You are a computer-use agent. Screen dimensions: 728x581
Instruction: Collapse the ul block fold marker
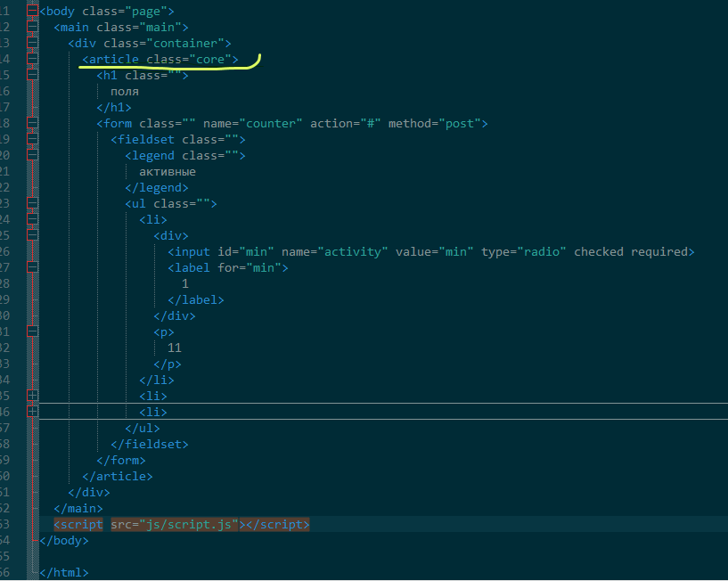coord(32,203)
